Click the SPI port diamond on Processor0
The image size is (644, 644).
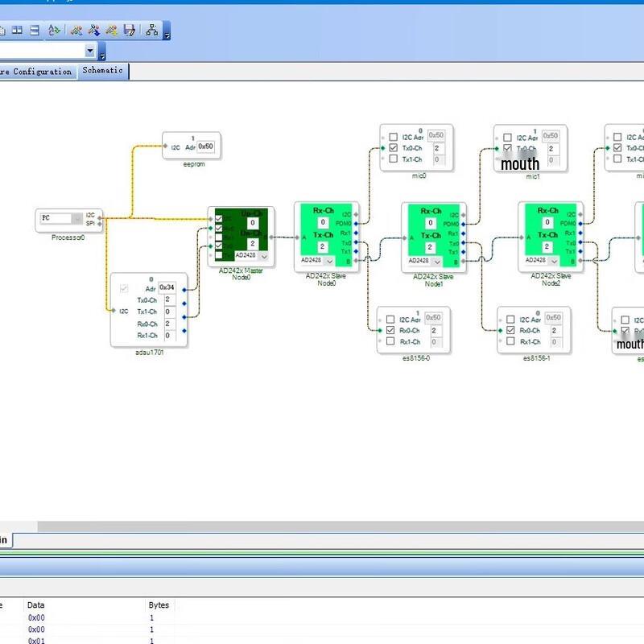pyautogui.click(x=100, y=224)
